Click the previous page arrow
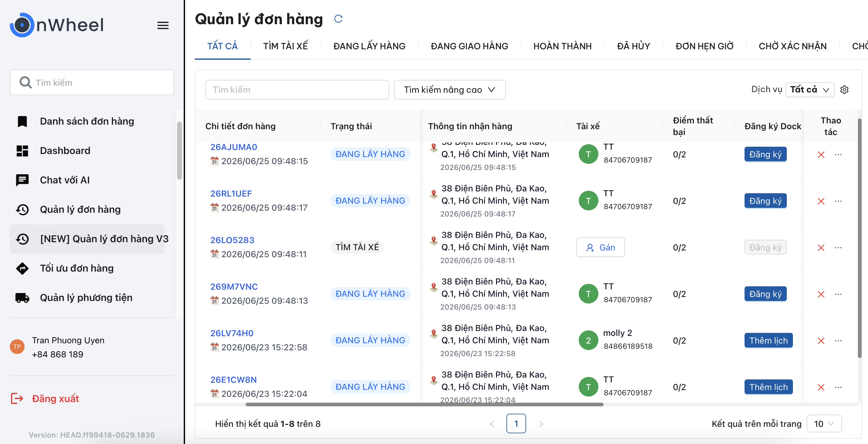This screenshot has width=868, height=444. tap(492, 424)
